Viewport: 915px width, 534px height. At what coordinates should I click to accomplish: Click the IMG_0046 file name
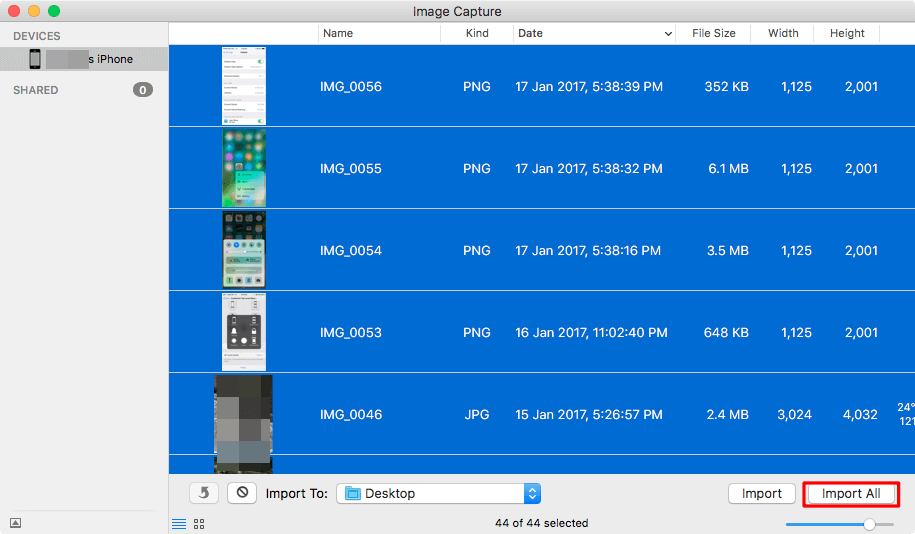351,414
